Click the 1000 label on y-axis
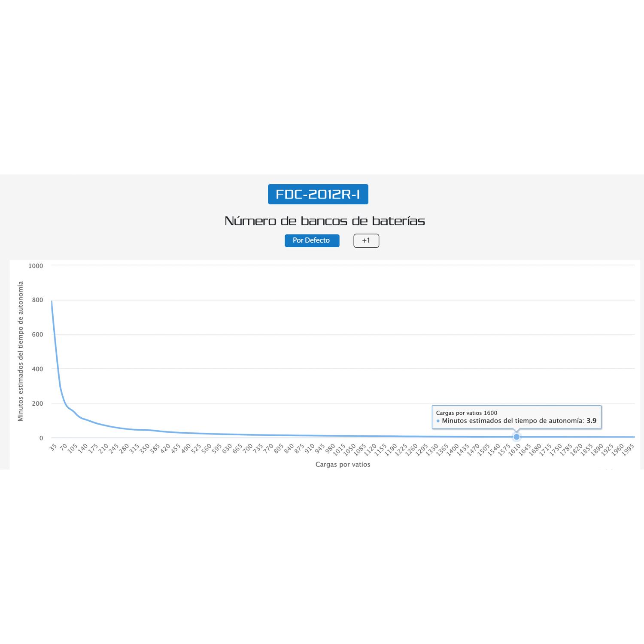 coord(36,266)
